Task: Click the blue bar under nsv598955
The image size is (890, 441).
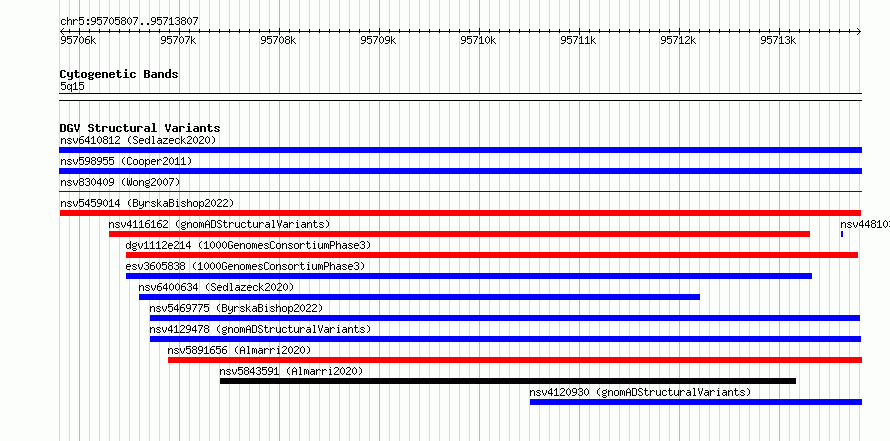Action: pyautogui.click(x=460, y=171)
